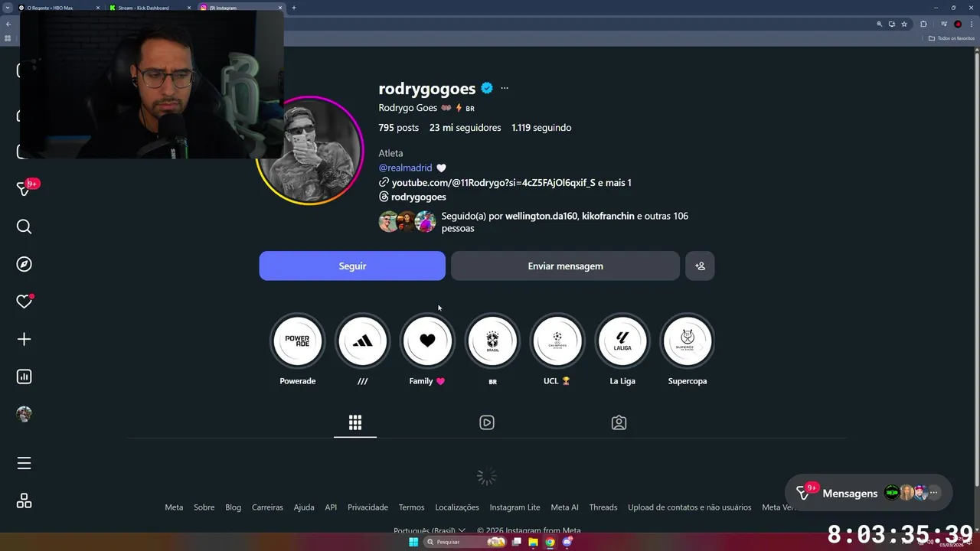
Task: Open Chrome three-dot menu
Action: (972, 24)
